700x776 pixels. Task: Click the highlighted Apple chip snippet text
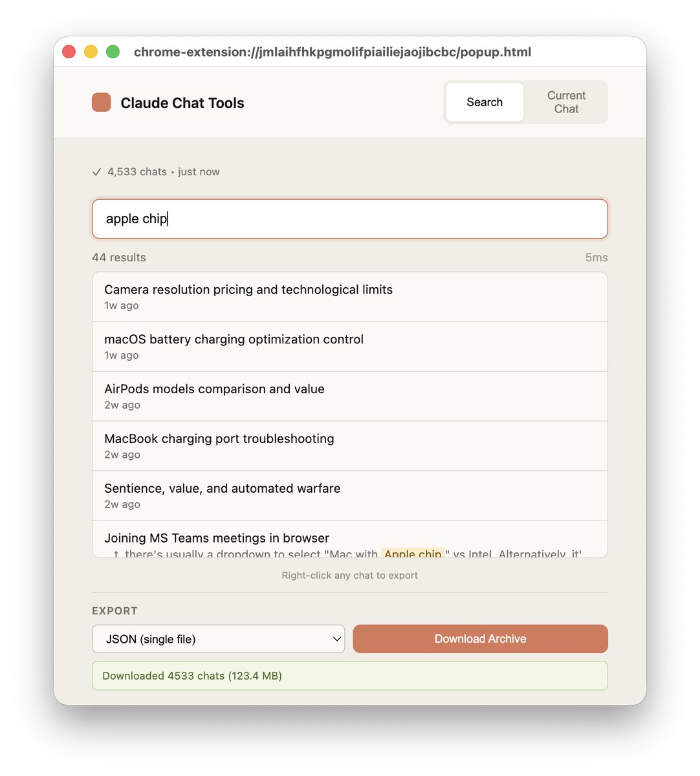pos(413,554)
